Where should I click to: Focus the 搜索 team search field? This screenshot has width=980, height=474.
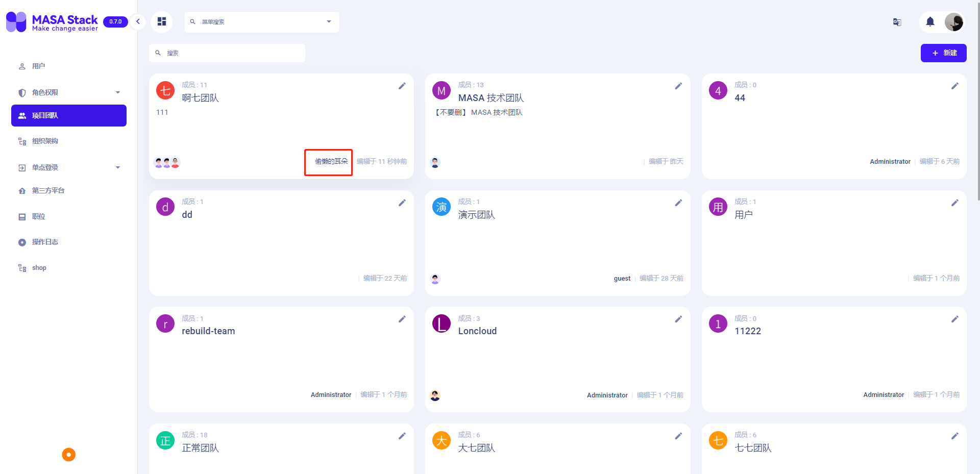click(x=227, y=53)
